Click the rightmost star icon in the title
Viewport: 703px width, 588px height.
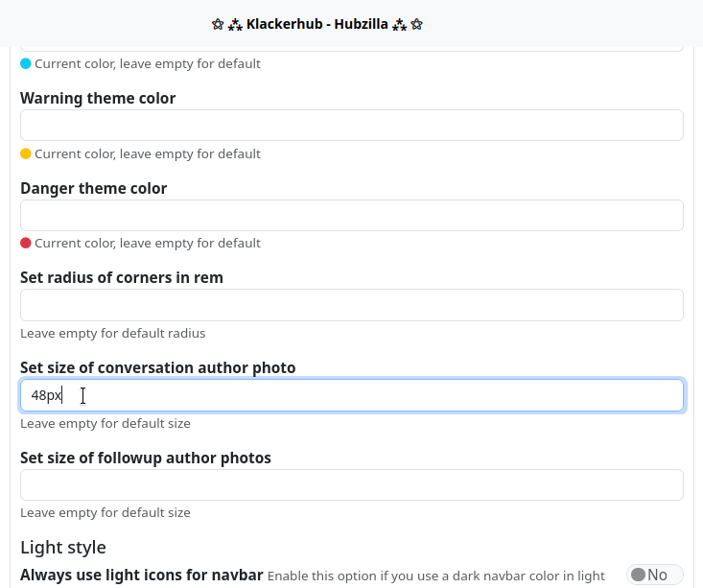pos(417,24)
